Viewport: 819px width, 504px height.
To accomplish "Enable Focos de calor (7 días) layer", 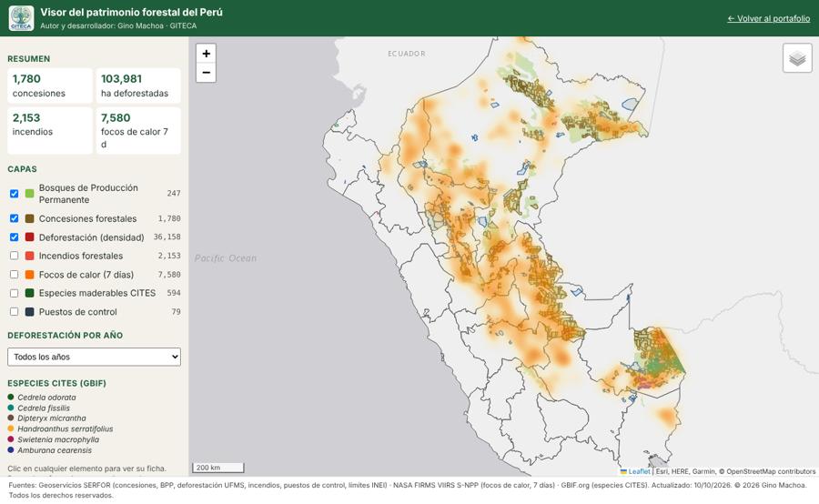I will coord(14,274).
